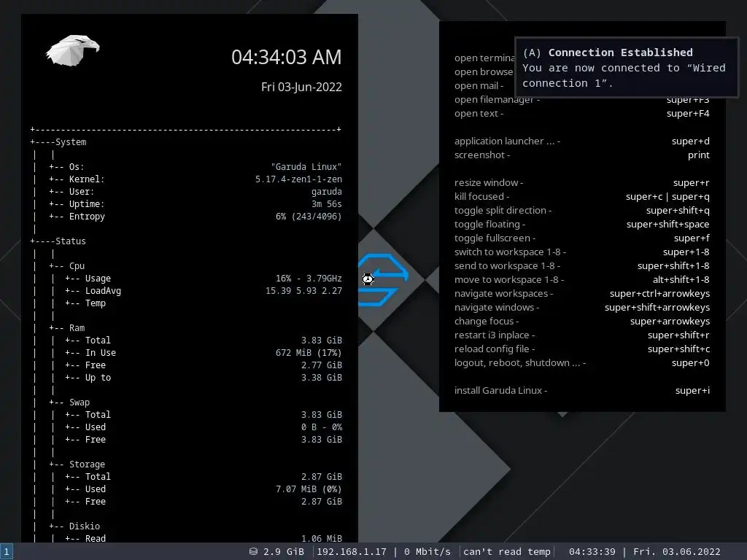
Task: Click the Ram Free value 2.77 GiB
Action: (322, 365)
